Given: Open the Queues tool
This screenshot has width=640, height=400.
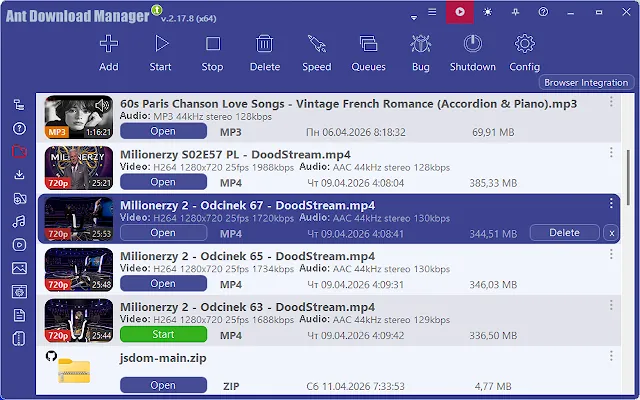Looking at the screenshot, I should pos(368,44).
